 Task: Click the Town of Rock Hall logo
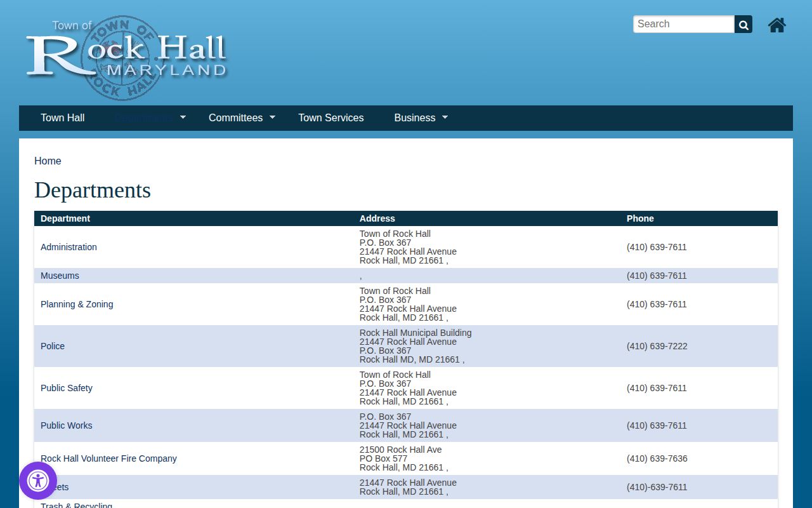(126, 58)
